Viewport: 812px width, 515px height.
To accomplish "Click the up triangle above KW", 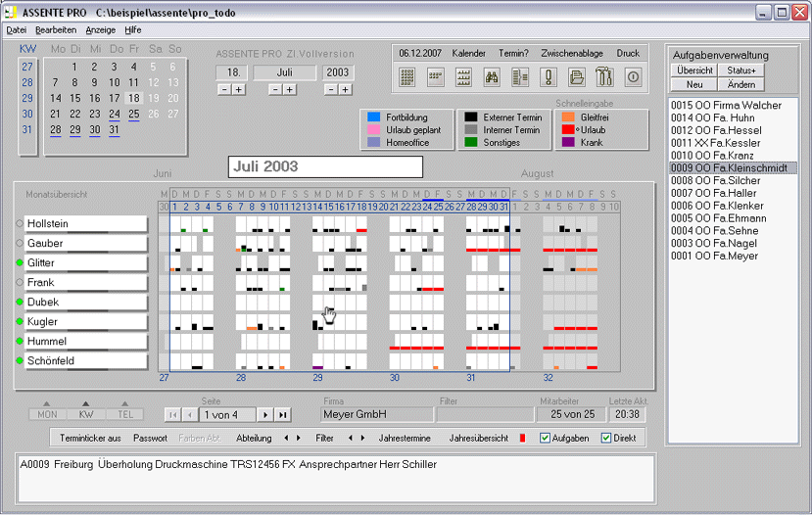I will [86, 403].
